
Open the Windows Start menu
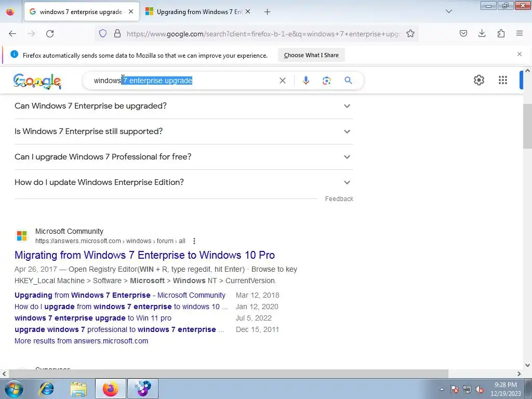(x=13, y=389)
